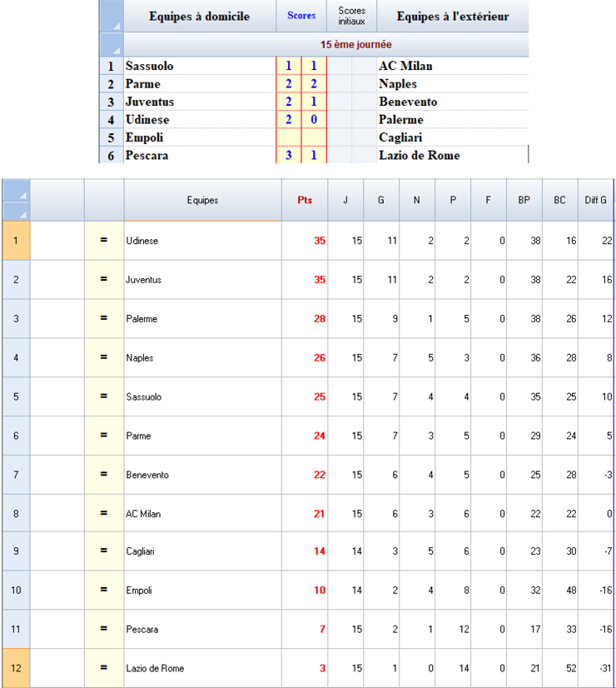Click the BP column header
Screen dimensions: 616x688
coord(524,200)
